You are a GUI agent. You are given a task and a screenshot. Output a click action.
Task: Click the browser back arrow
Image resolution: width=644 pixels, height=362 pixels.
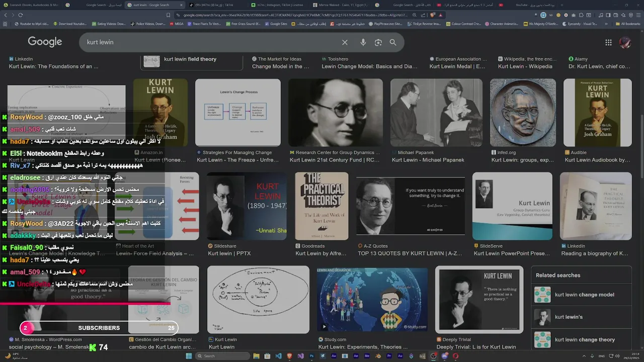pos(6,15)
